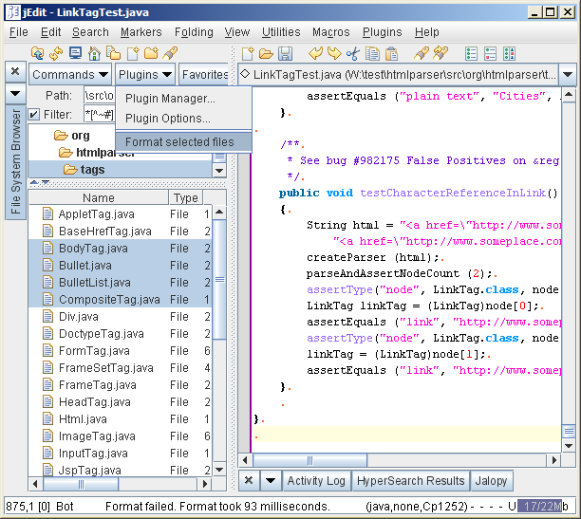
Task: Open the Markers menu
Action: pyautogui.click(x=141, y=32)
